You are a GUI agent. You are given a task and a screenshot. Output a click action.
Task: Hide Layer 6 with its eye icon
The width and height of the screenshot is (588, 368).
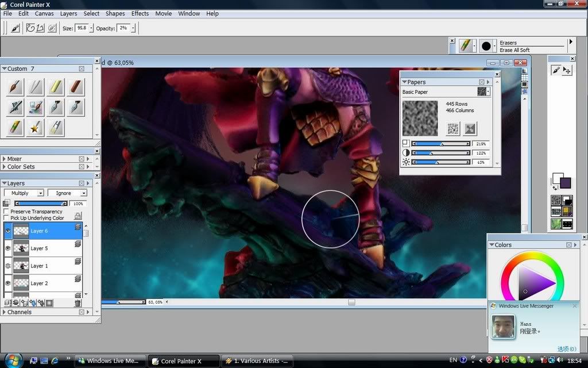pyautogui.click(x=8, y=231)
